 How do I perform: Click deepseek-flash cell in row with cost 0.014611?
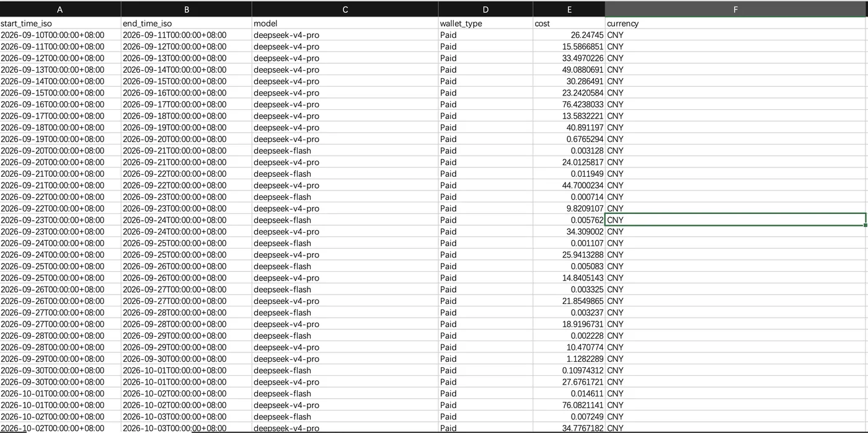tap(345, 394)
